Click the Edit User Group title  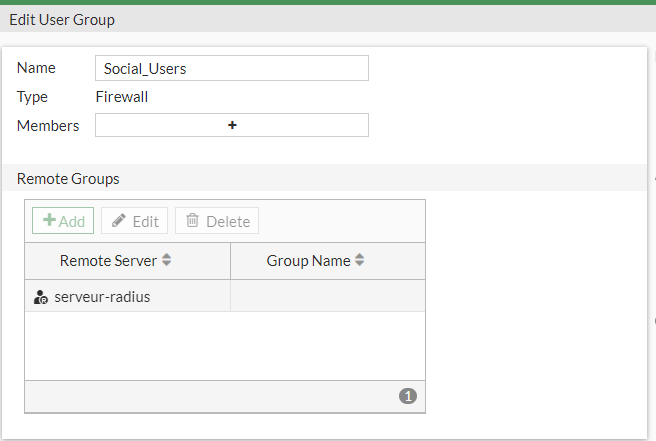tap(62, 19)
